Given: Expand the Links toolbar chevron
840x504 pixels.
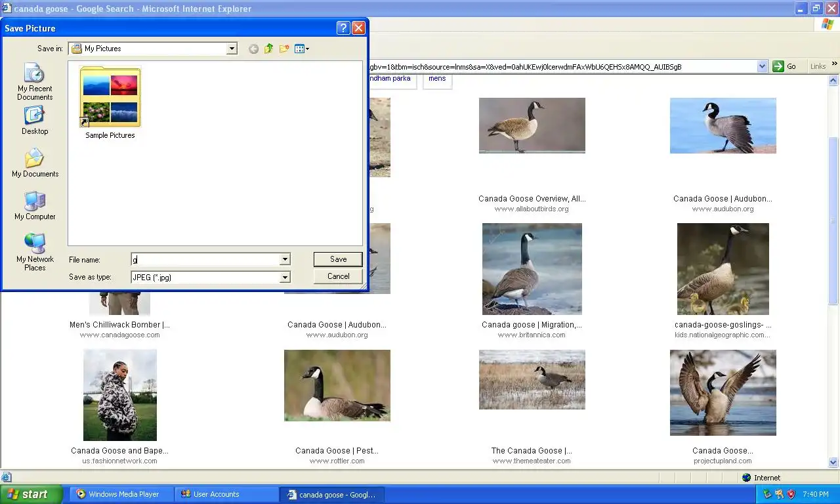Looking at the screenshot, I should [834, 65].
